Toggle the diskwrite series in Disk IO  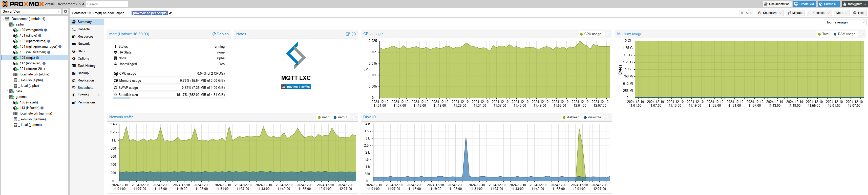pos(592,117)
